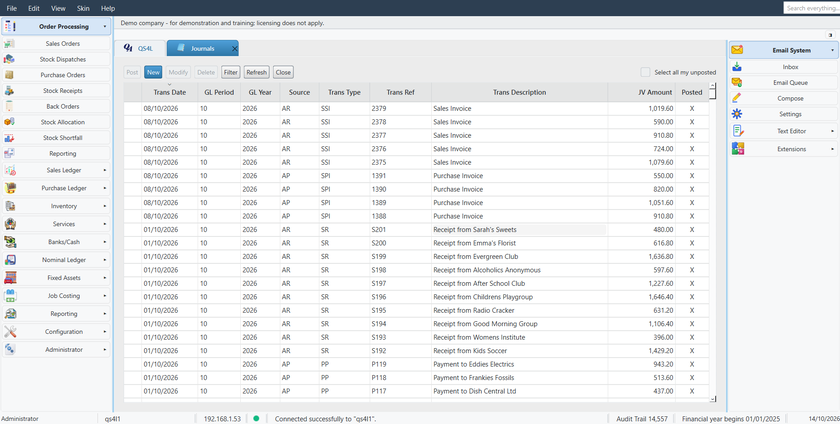Click the Sales Ledger sidebar icon
Screen dimensions: 840x424
(x=10, y=170)
